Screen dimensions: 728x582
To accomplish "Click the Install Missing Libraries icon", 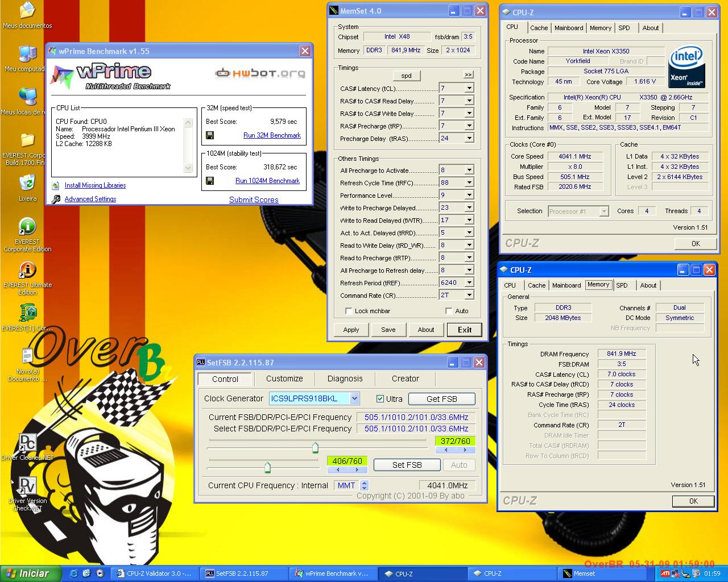I will pos(55,185).
